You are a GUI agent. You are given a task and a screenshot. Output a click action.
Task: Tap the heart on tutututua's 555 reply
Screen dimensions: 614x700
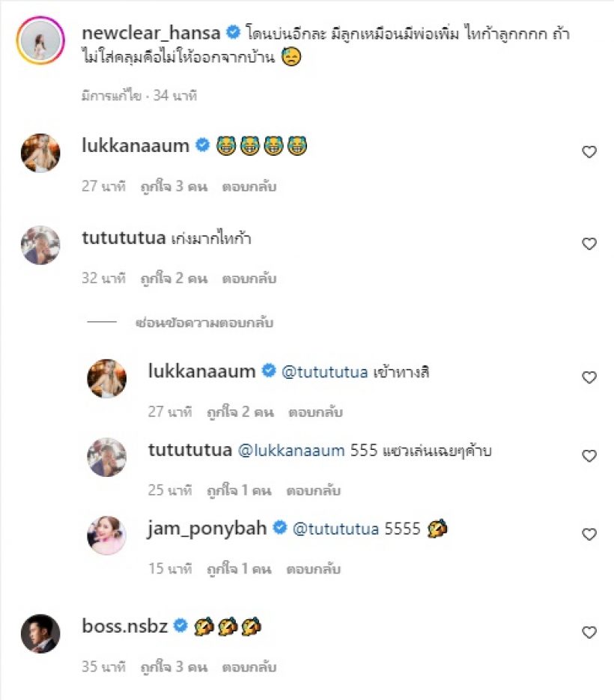pyautogui.click(x=589, y=456)
